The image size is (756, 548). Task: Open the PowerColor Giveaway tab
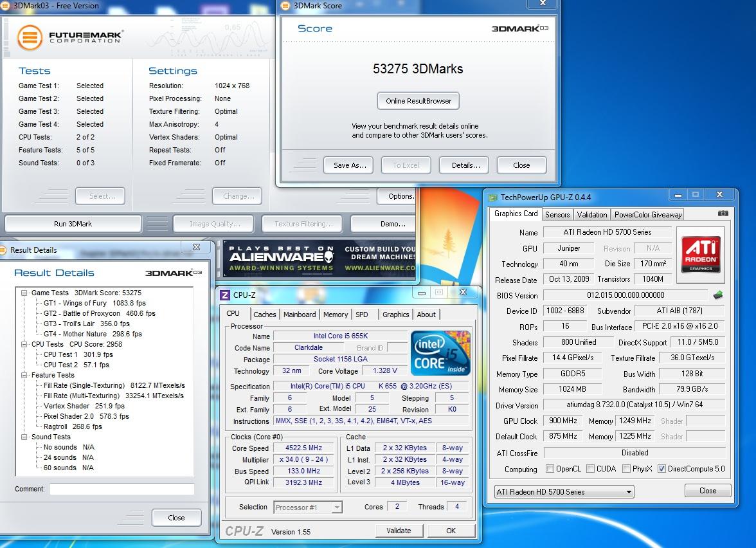coord(648,215)
